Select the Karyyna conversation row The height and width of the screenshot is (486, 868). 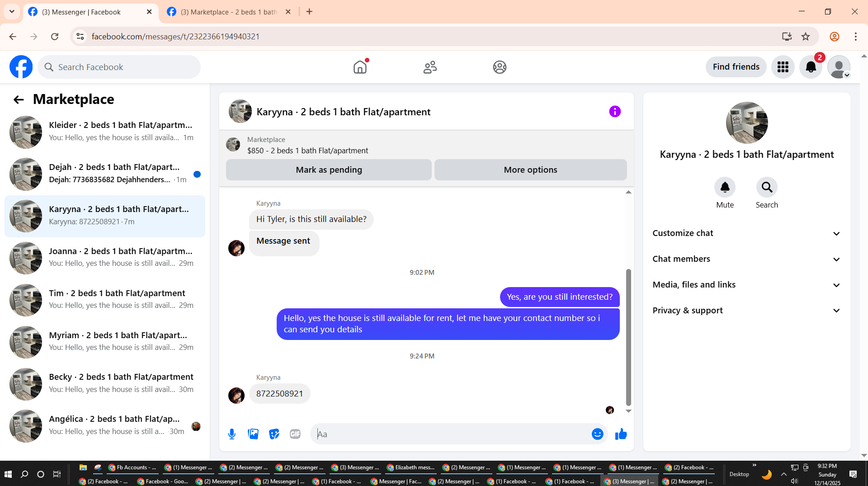(105, 216)
